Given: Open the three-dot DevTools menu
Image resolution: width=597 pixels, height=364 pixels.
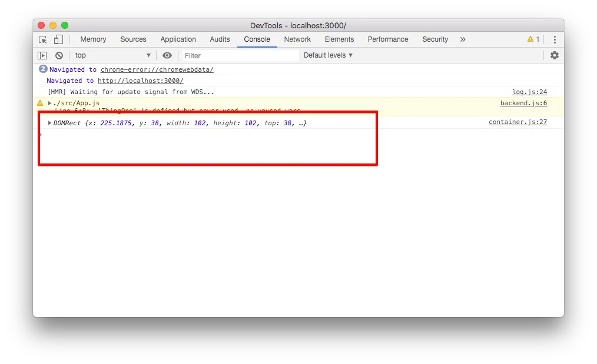Looking at the screenshot, I should pyautogui.click(x=555, y=39).
